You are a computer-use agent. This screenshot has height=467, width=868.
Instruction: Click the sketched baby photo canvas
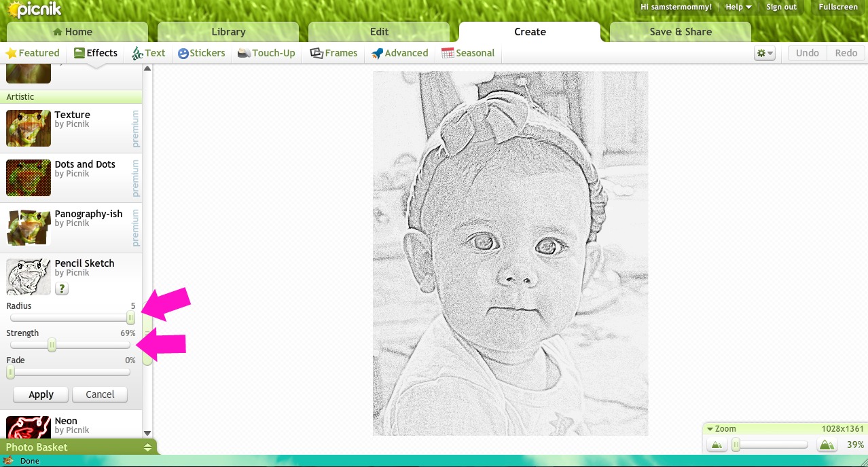(510, 253)
